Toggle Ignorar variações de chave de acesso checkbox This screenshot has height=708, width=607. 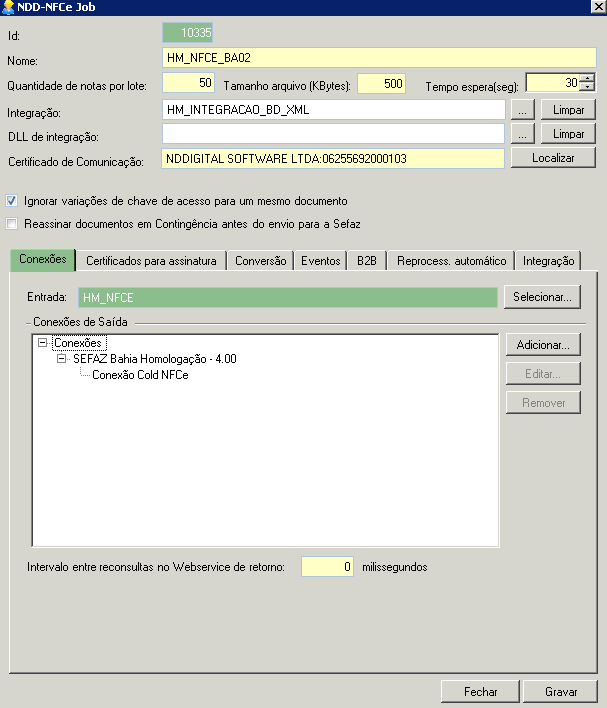12,200
